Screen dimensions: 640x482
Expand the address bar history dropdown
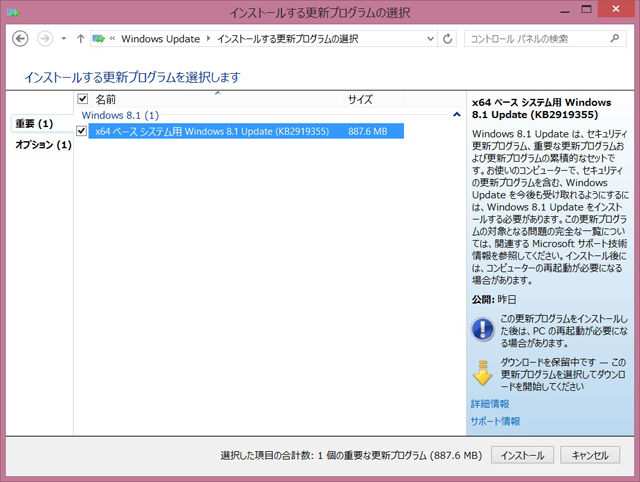coord(430,39)
